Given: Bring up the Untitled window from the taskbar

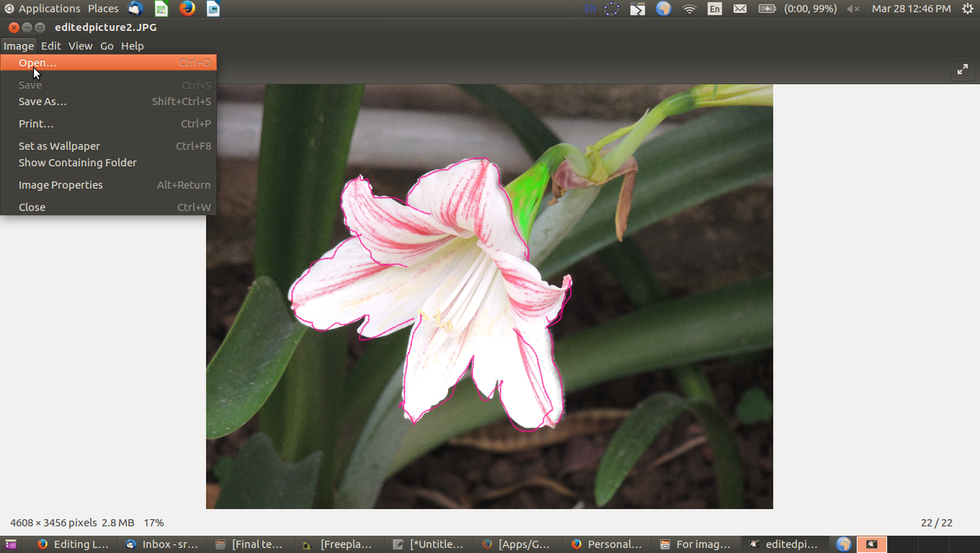Looking at the screenshot, I should click(429, 544).
